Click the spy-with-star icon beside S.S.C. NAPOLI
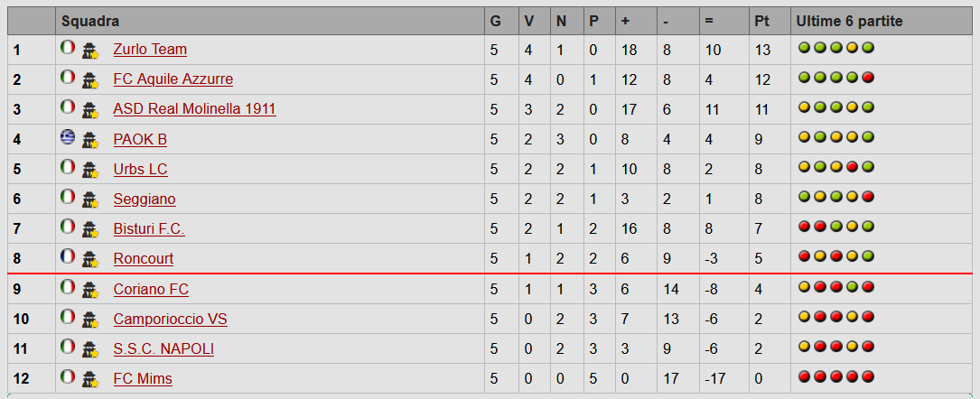The image size is (980, 399). point(90,349)
